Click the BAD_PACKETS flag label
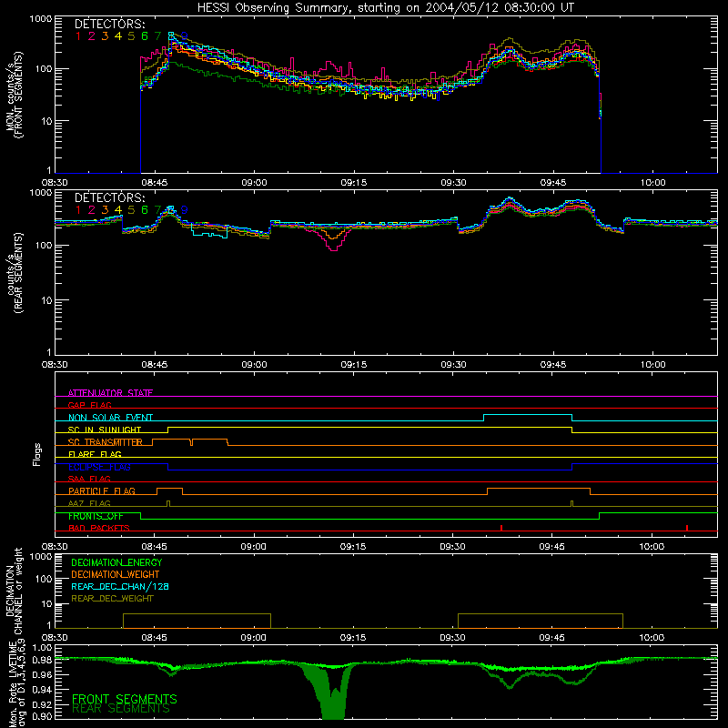Viewport: 728px width, 728px height. [x=99, y=528]
